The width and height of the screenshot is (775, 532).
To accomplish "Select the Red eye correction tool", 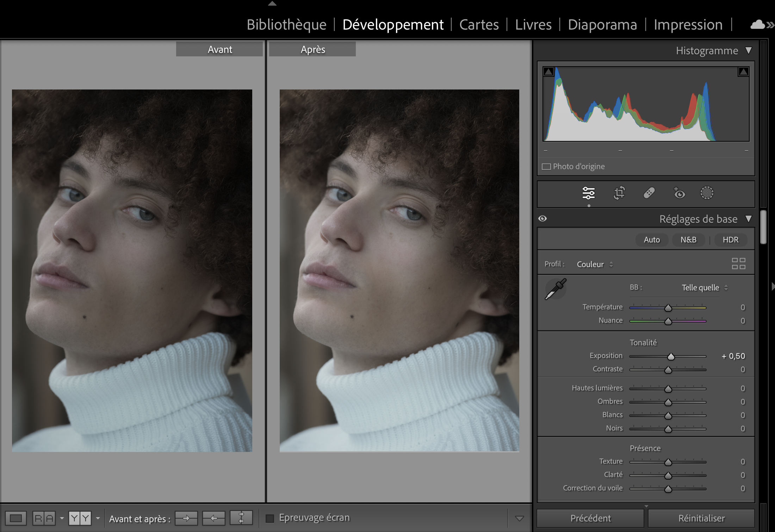I will click(x=679, y=193).
